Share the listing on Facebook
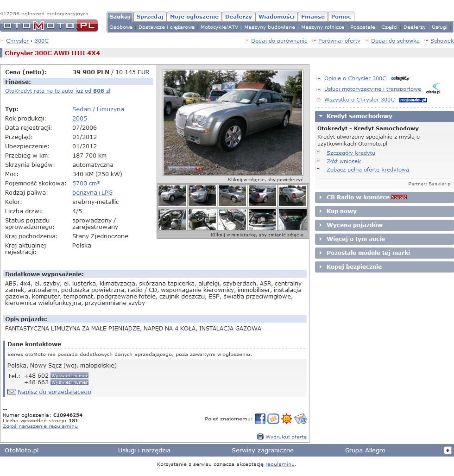The image size is (454, 476). (x=260, y=419)
